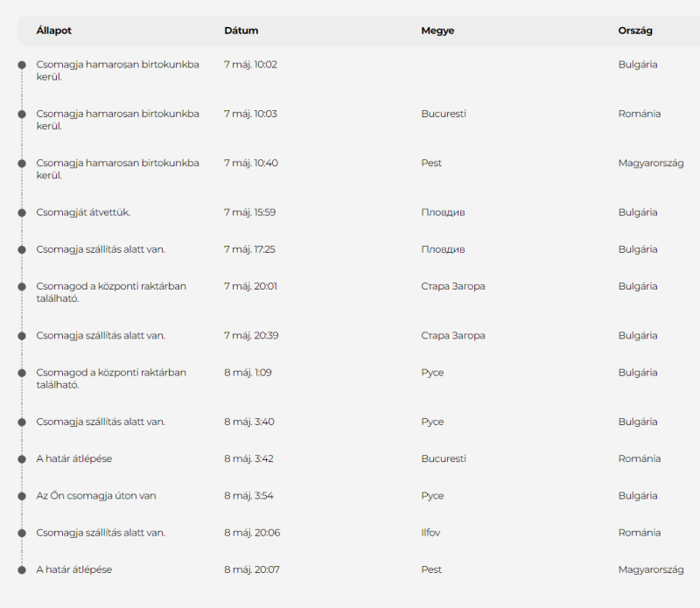Click the timeline dot for 7 máj. 10:03 Bucuresti

pyautogui.click(x=22, y=114)
